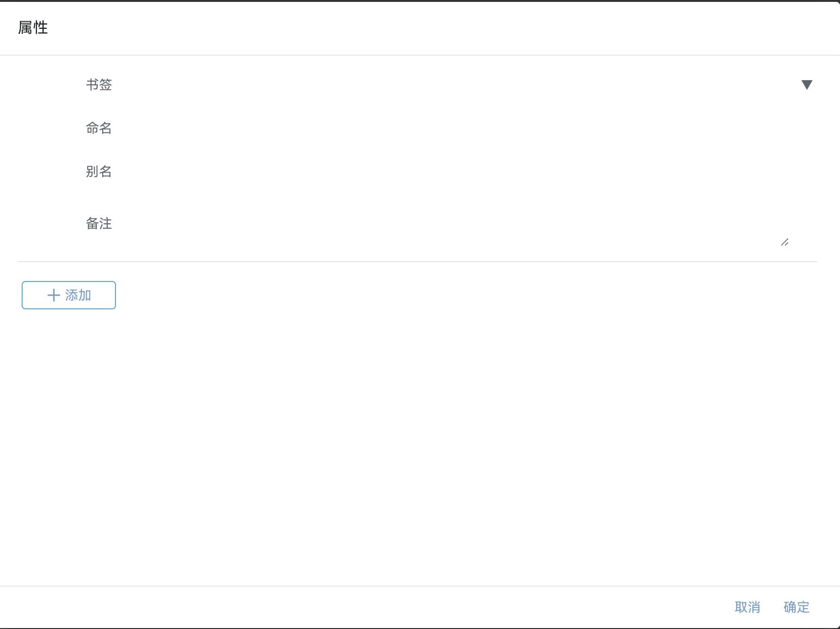Click the empty 书签 value area
The height and width of the screenshot is (629, 840).
coord(424,85)
